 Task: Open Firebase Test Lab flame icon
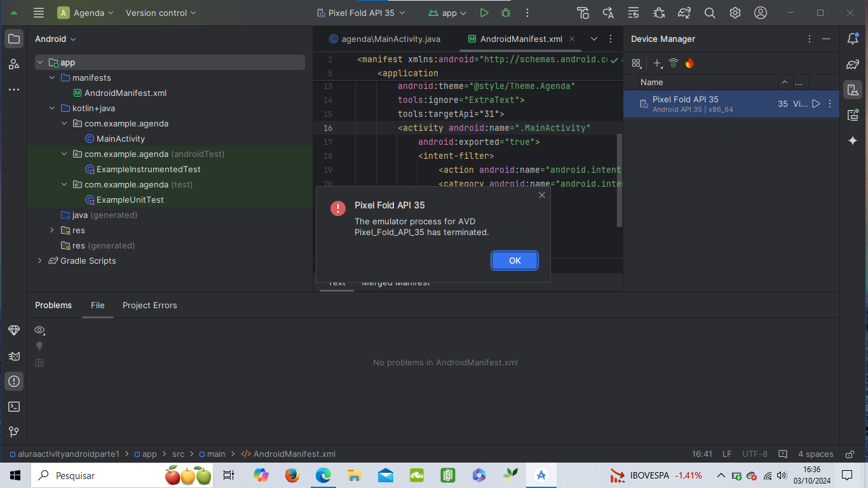tap(689, 63)
